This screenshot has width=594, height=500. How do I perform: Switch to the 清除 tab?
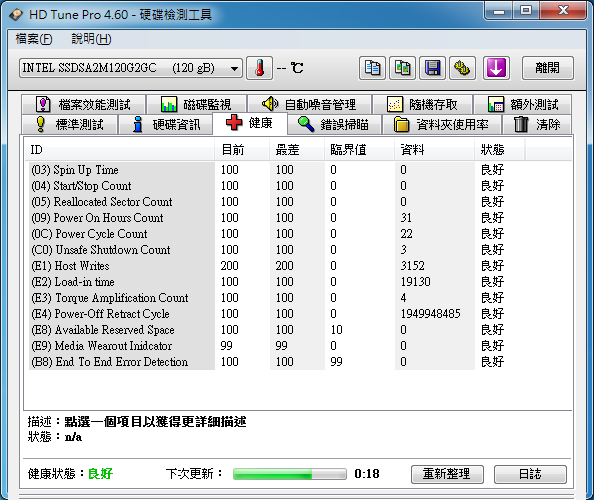537,124
